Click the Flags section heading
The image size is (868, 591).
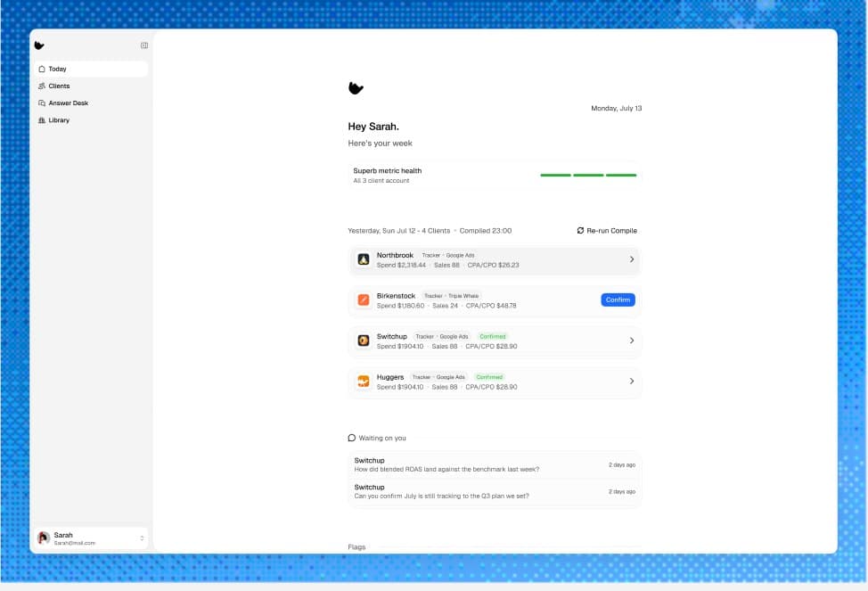[x=356, y=546]
